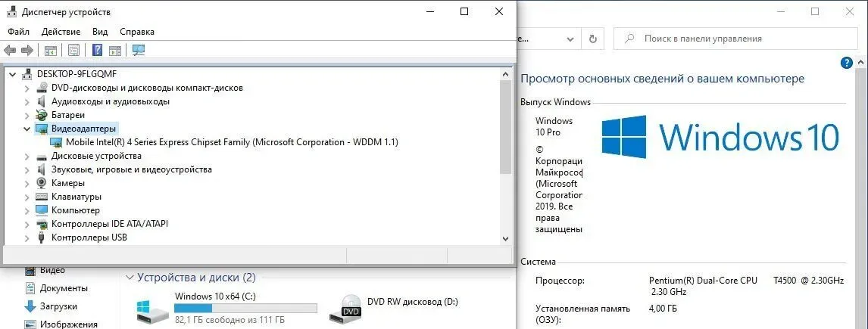Collapse the Устройства и диски section
868x329 pixels.
pyautogui.click(x=130, y=278)
